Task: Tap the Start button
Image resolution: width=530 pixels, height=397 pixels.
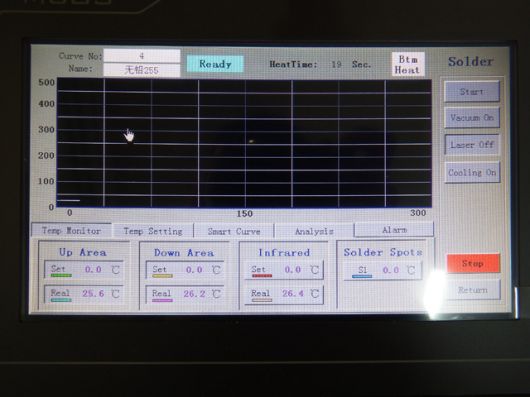Action: click(x=472, y=92)
